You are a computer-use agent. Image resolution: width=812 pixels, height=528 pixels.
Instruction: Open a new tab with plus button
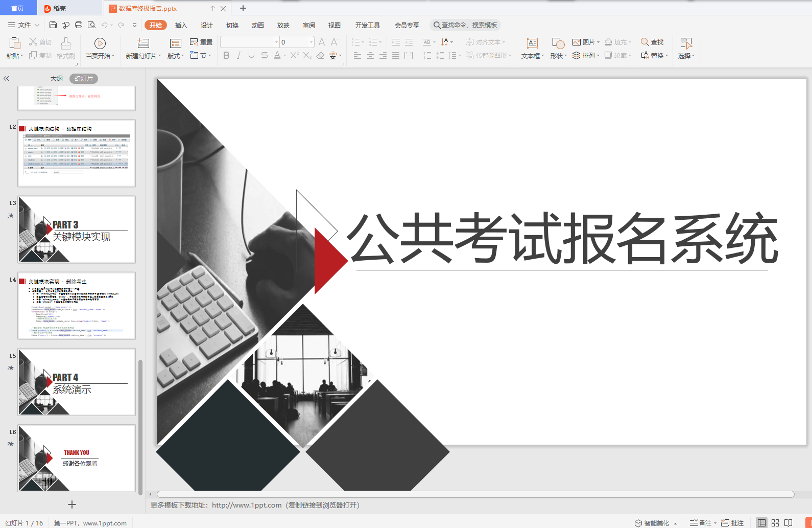[243, 8]
